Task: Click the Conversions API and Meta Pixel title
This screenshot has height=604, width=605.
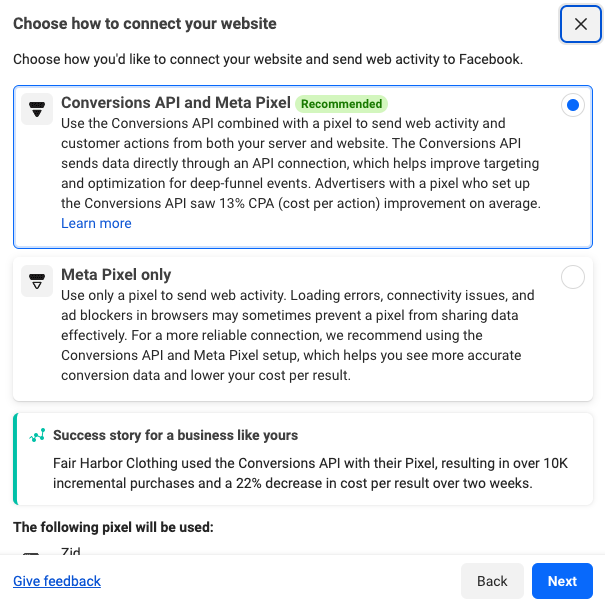Action: pos(176,103)
